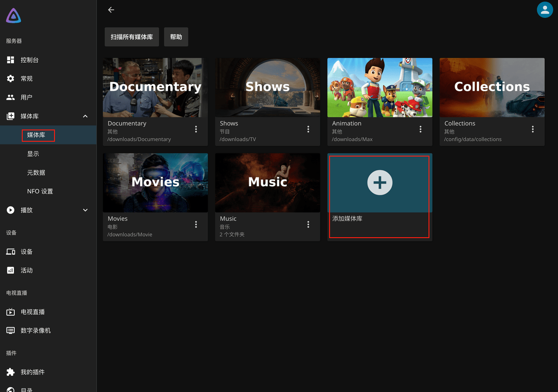Select the 媒体库 sub-item
The width and height of the screenshot is (558, 392).
[x=48, y=135]
